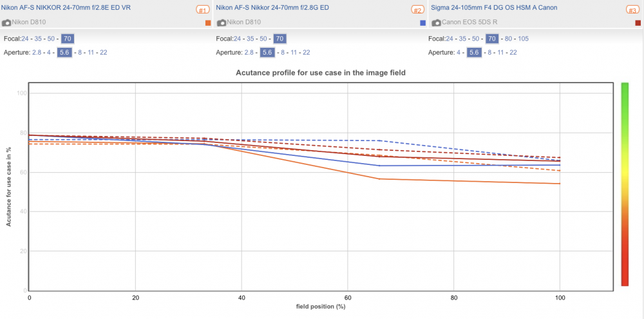This screenshot has height=319, width=644.
Task: Select aperture 4 for lens #1
Action: pos(49,52)
